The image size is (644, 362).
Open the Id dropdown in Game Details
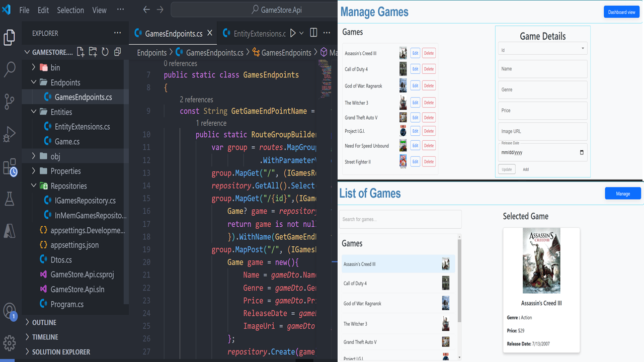pyautogui.click(x=542, y=49)
